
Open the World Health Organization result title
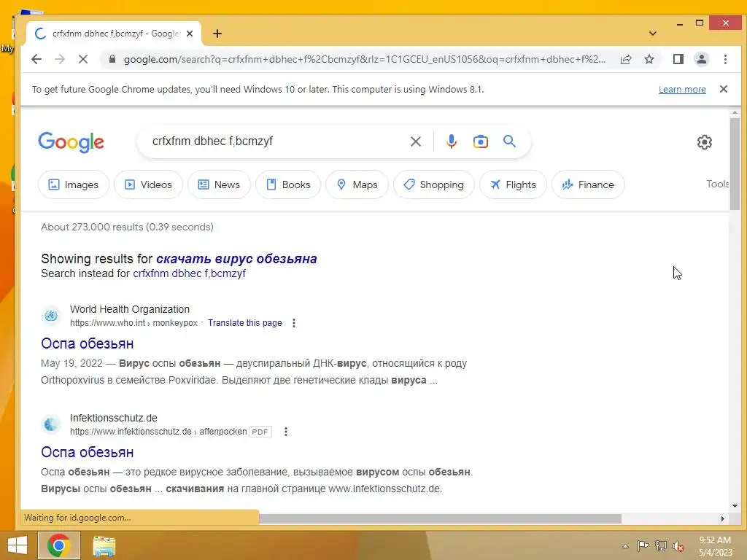coord(88,343)
